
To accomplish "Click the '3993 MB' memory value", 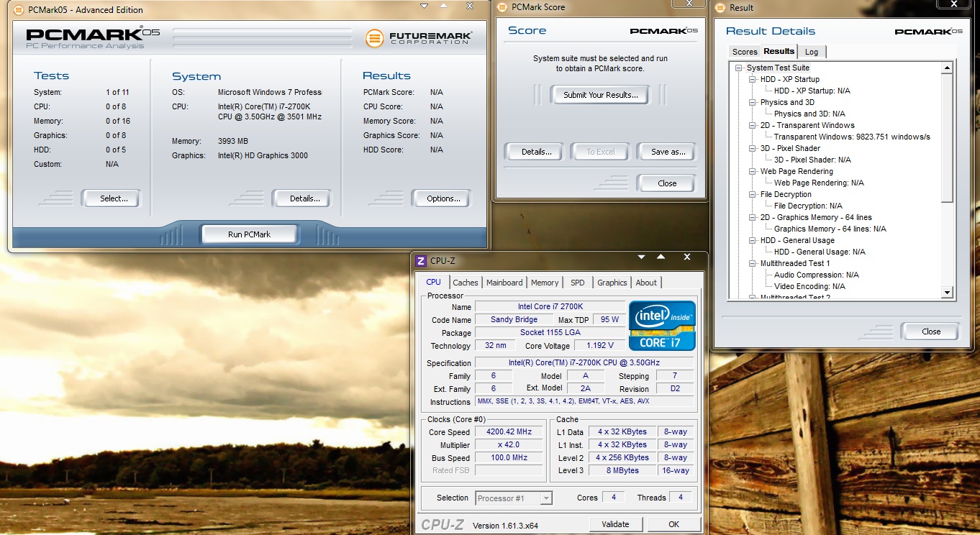I will pyautogui.click(x=232, y=141).
